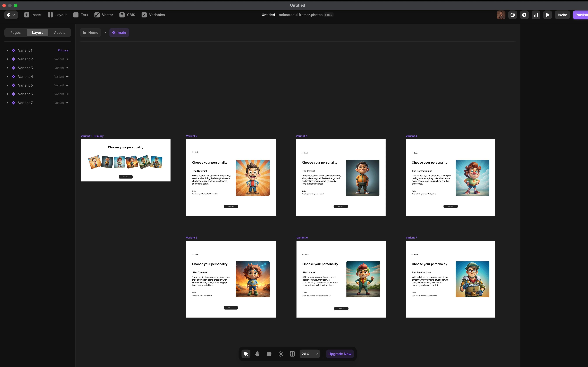Select Variant 6 canvas label
Viewport: 588px width, 367px height.
pyautogui.click(x=302, y=238)
